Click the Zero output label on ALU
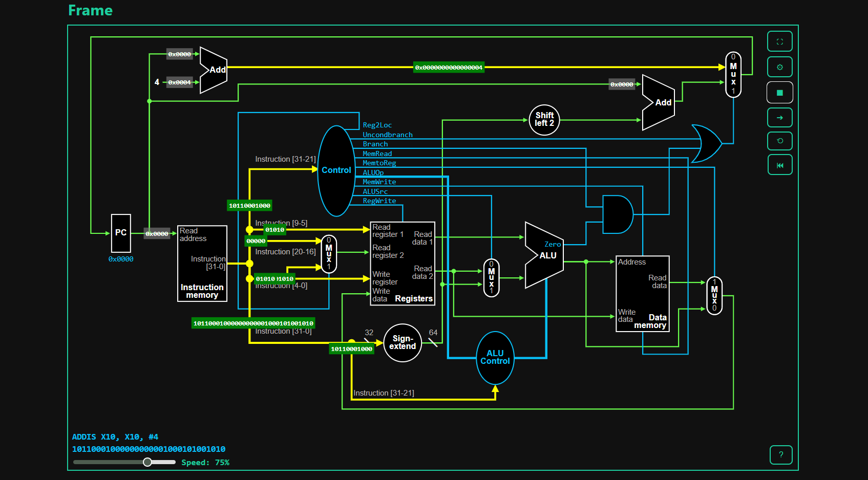The width and height of the screenshot is (868, 480). (553, 244)
